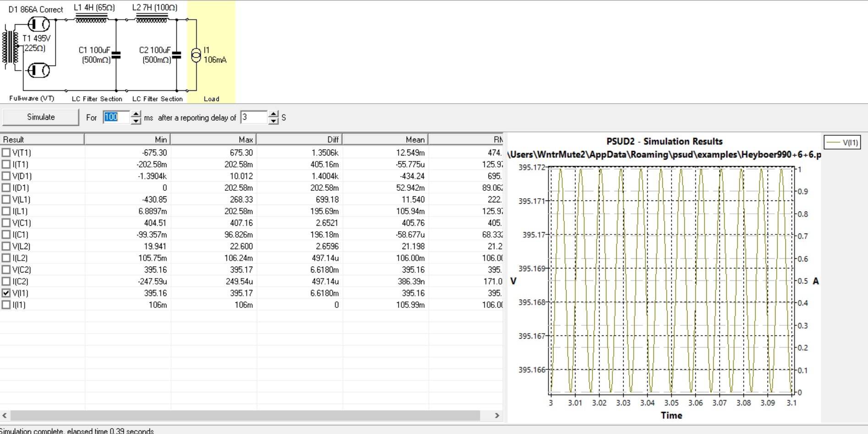Select the C1 100uF capacitor symbol
Viewport: 868px width, 434px height.
(x=116, y=56)
